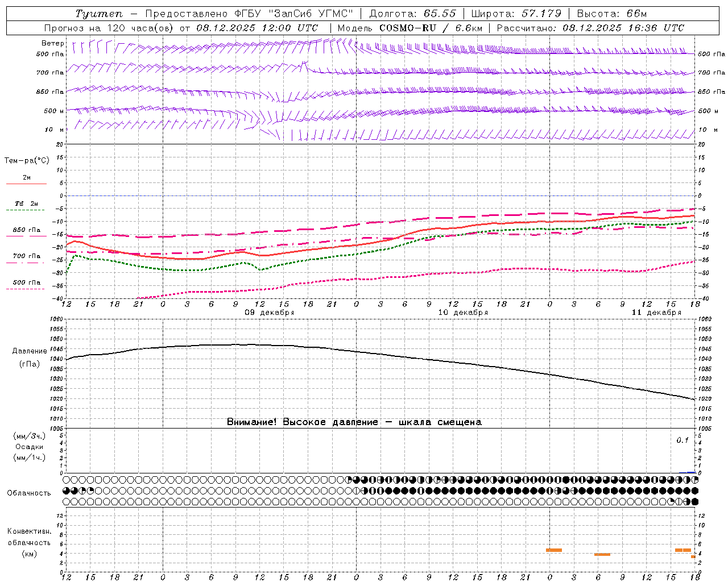Click the (гПа) unit label
728x582 pixels.
coord(30,364)
